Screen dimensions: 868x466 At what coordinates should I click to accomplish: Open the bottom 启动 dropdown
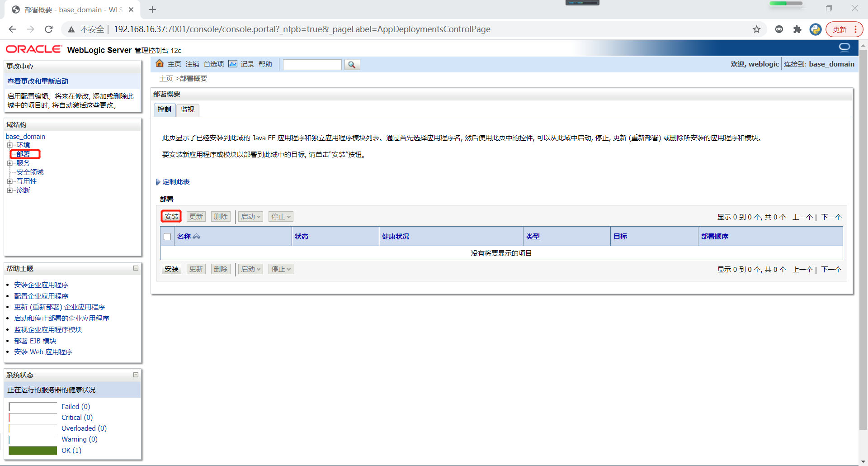click(250, 269)
